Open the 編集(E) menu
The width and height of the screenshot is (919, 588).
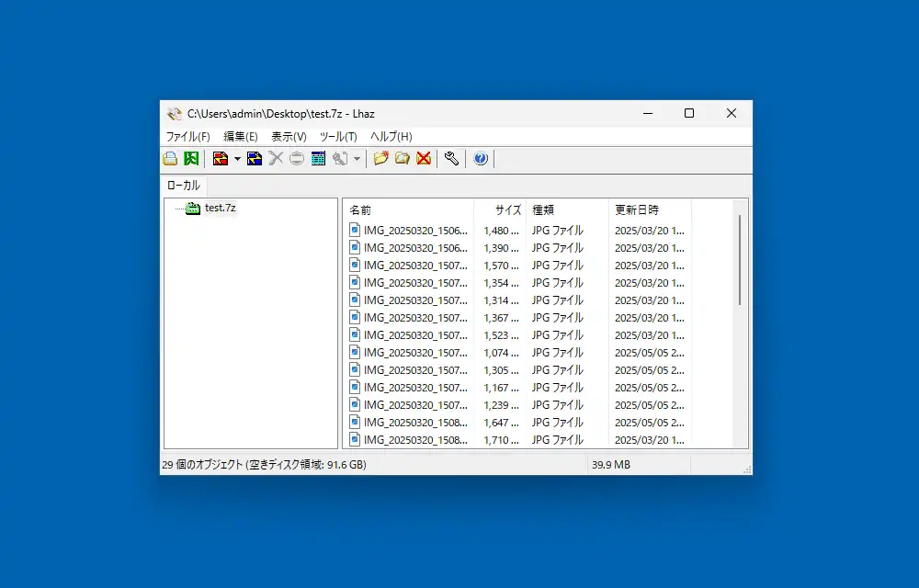click(240, 137)
